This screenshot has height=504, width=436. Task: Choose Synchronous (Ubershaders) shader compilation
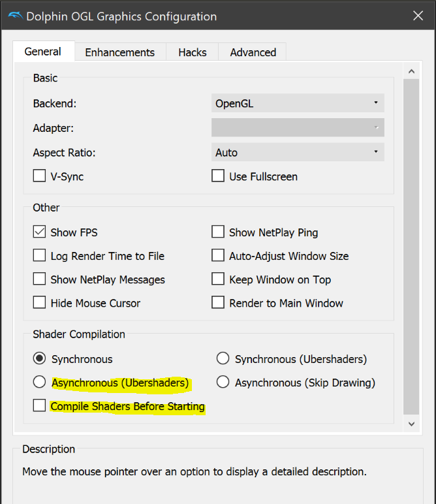coord(223,358)
